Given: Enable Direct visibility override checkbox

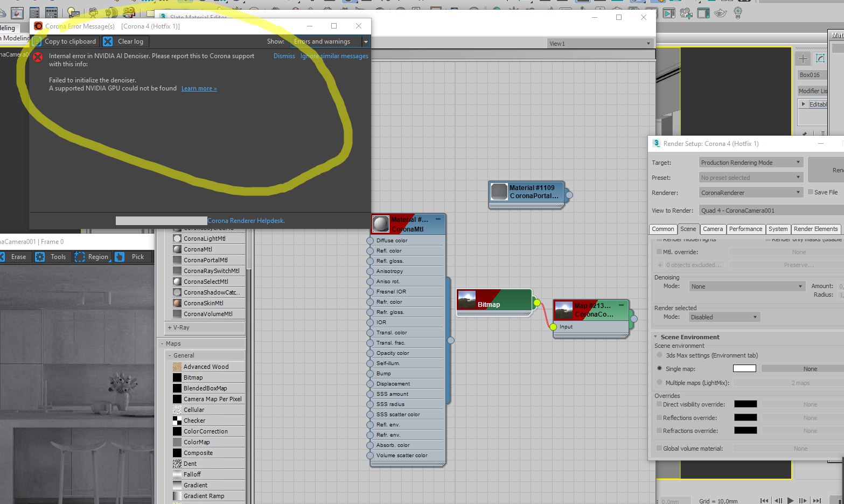Looking at the screenshot, I should (x=659, y=404).
